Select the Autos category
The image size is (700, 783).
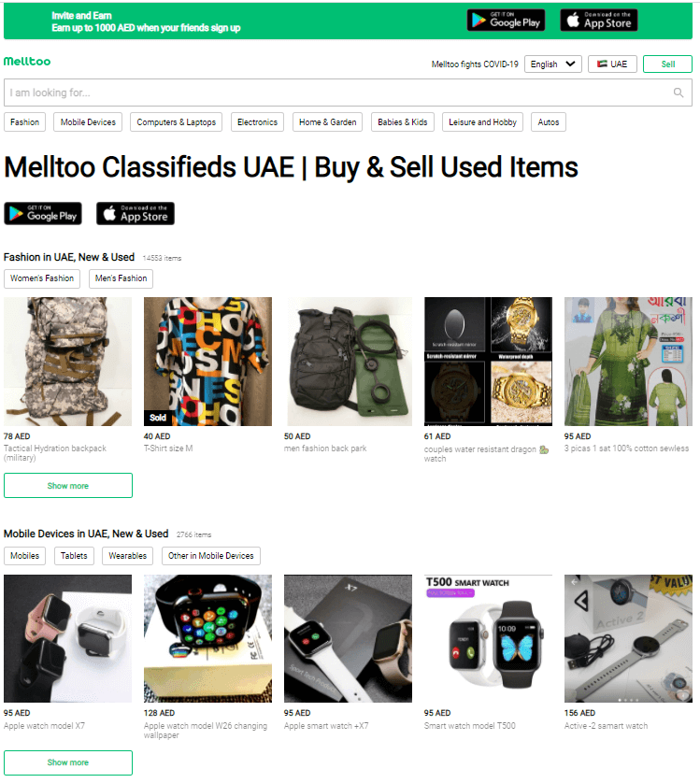(548, 121)
